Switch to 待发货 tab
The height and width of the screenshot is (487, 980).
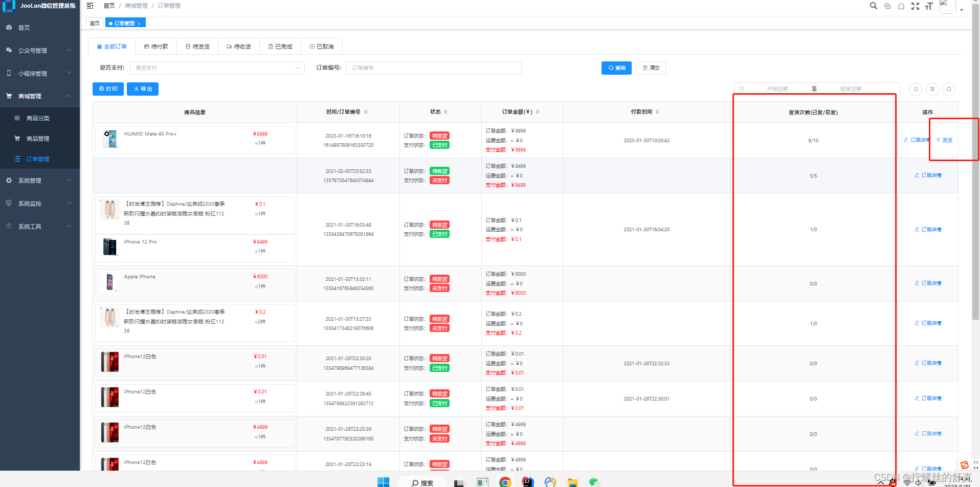click(197, 47)
